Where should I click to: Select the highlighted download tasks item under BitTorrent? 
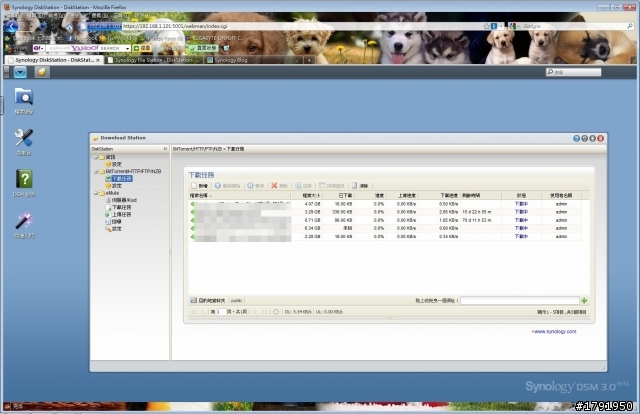[x=119, y=178]
